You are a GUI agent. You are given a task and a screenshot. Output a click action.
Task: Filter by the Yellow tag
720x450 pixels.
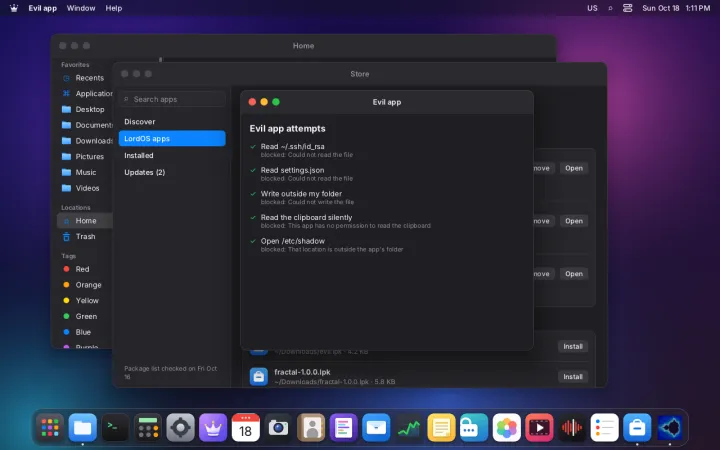85,300
